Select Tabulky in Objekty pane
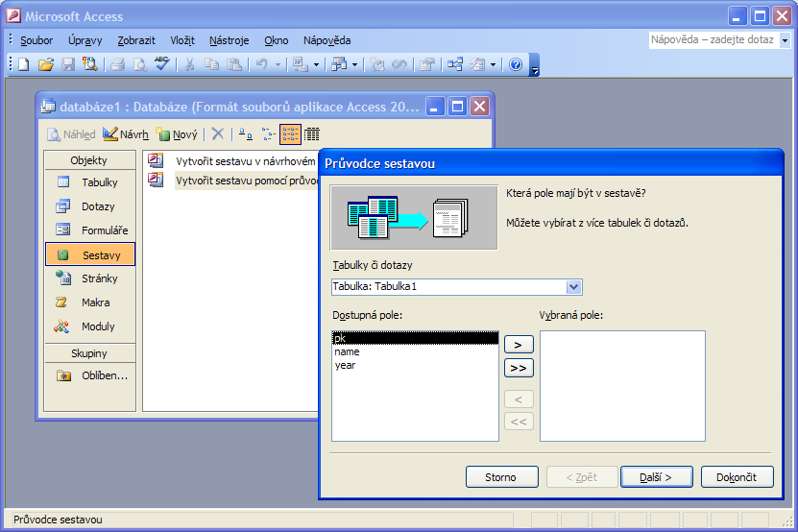Image resolution: width=798 pixels, height=532 pixels. (90, 182)
